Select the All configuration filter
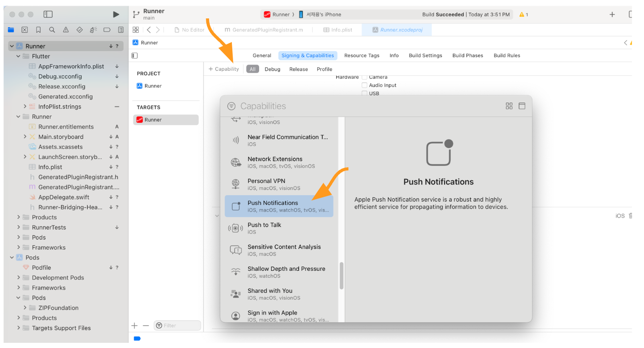 pos(252,69)
